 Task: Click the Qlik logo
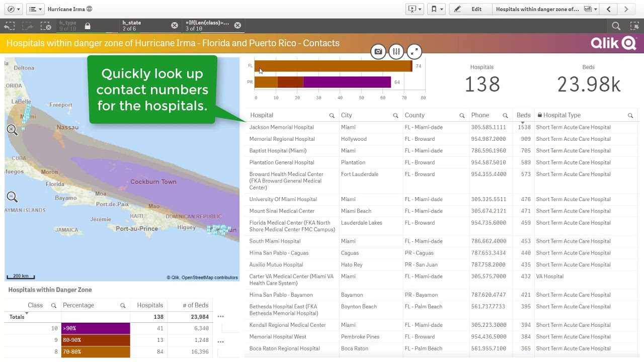click(613, 43)
